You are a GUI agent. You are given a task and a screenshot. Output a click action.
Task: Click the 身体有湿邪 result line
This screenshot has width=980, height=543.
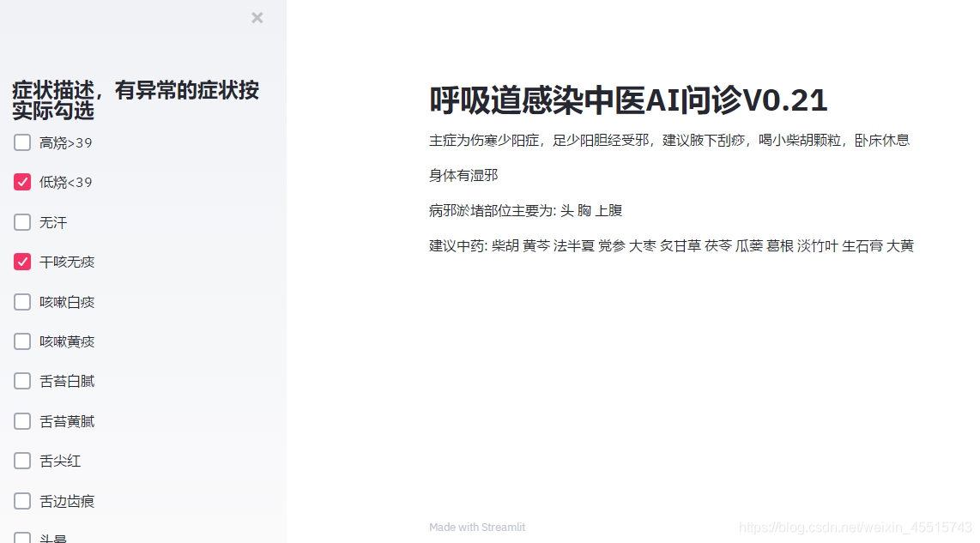click(463, 176)
